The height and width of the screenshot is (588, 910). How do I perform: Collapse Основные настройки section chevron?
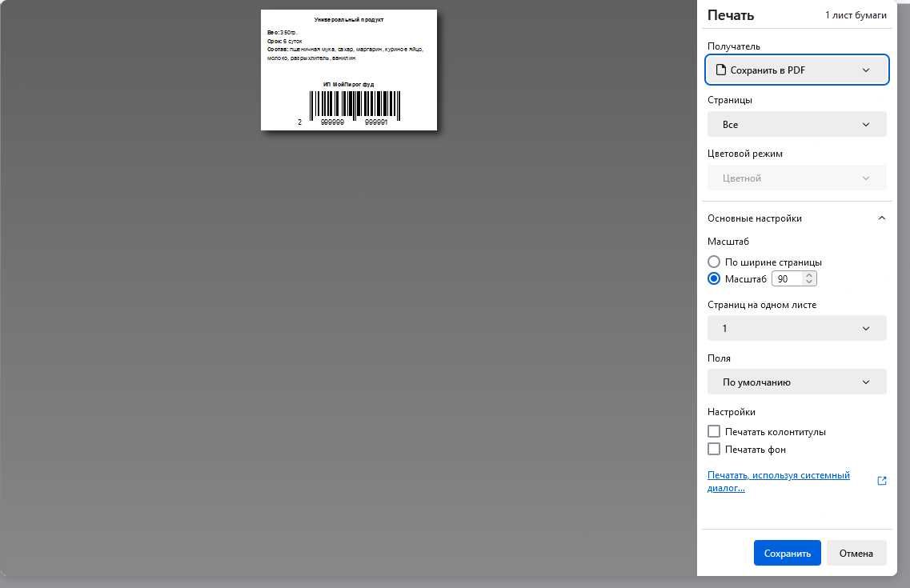(x=881, y=218)
